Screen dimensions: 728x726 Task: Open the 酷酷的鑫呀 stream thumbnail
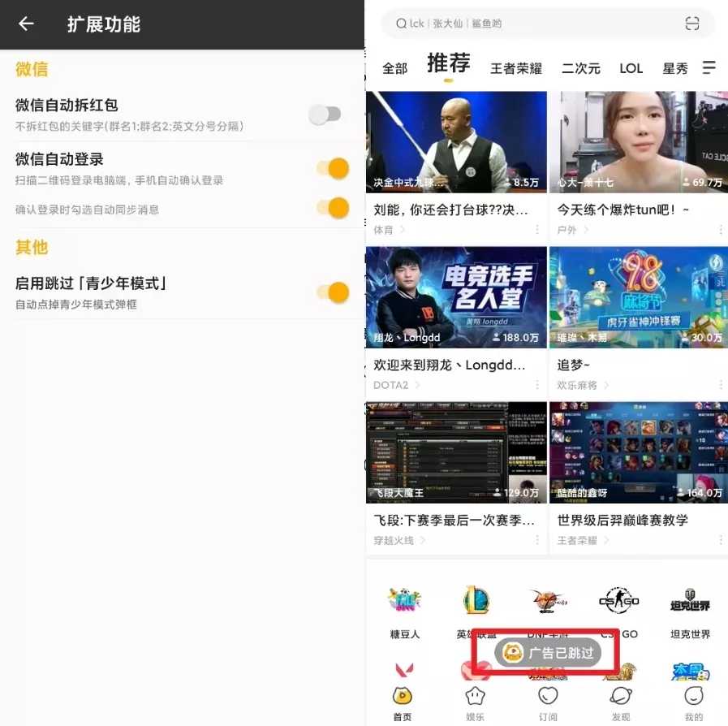[639, 452]
